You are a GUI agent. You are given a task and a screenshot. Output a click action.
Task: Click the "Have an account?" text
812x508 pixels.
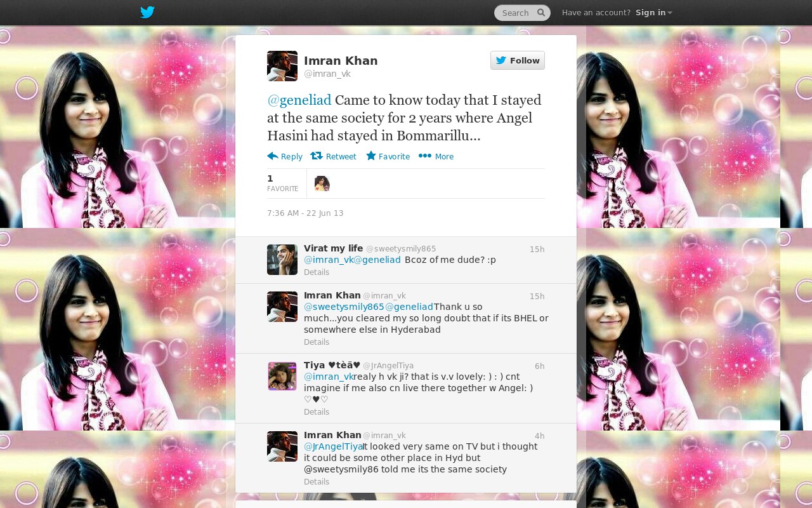(x=596, y=13)
